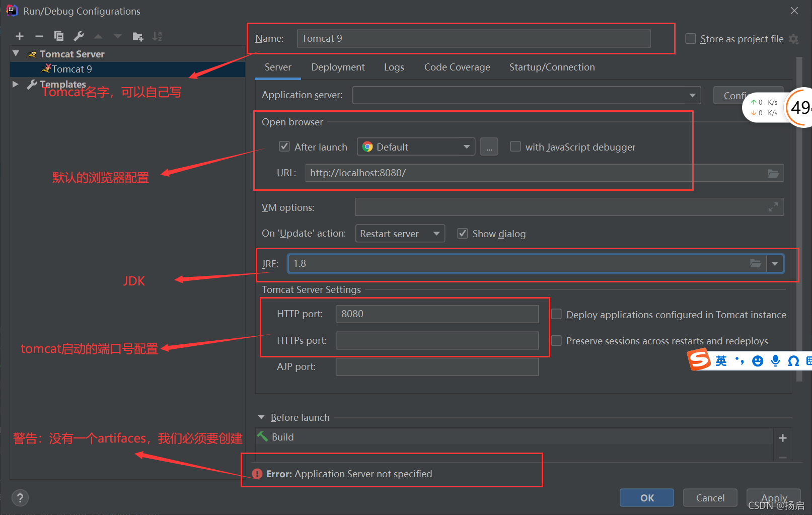
Task: Expand the Templates tree node
Action: 15,84
